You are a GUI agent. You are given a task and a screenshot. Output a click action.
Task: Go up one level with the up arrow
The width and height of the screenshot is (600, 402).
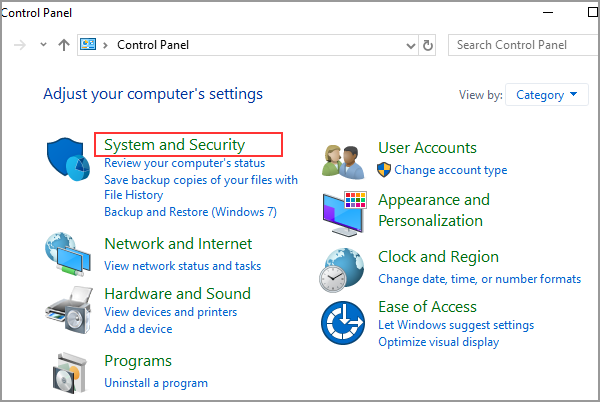pyautogui.click(x=64, y=45)
